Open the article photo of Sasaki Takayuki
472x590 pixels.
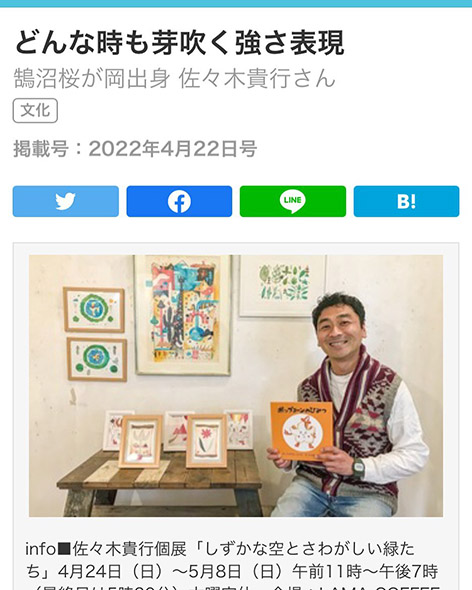[x=236, y=386]
